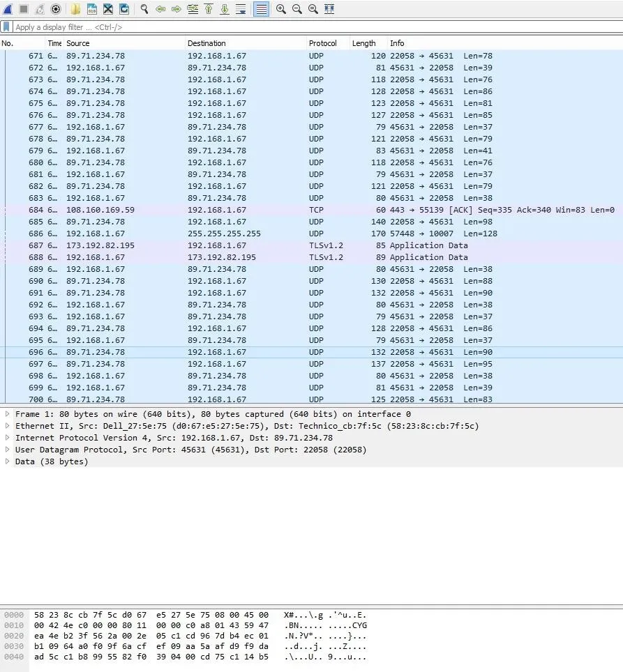
Task: Select packet number 691
Action: [311, 293]
